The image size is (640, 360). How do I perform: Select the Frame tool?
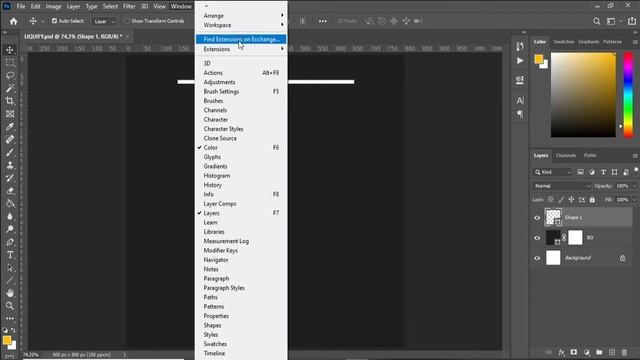coord(10,114)
